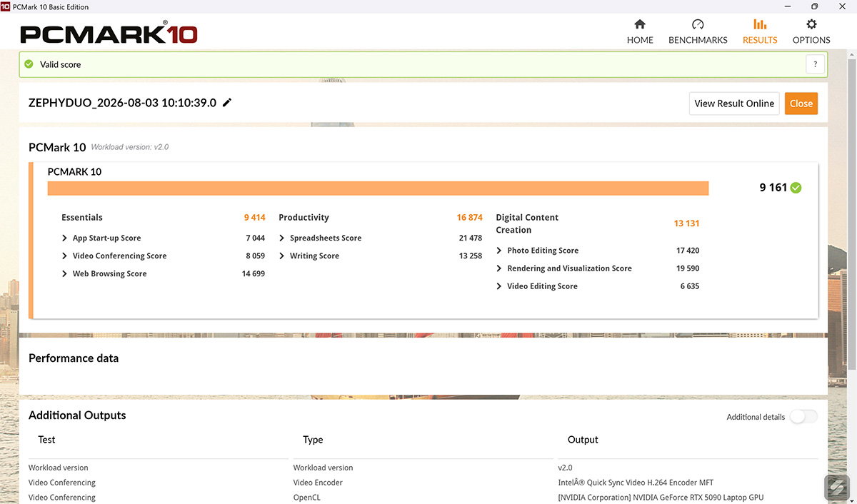Click the Performance data heading

(x=74, y=358)
